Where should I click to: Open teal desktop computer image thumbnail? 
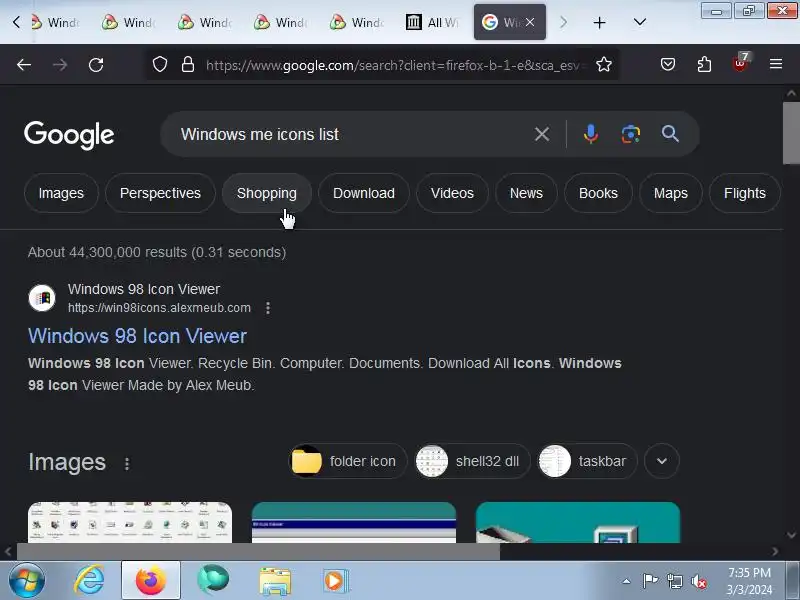578,522
